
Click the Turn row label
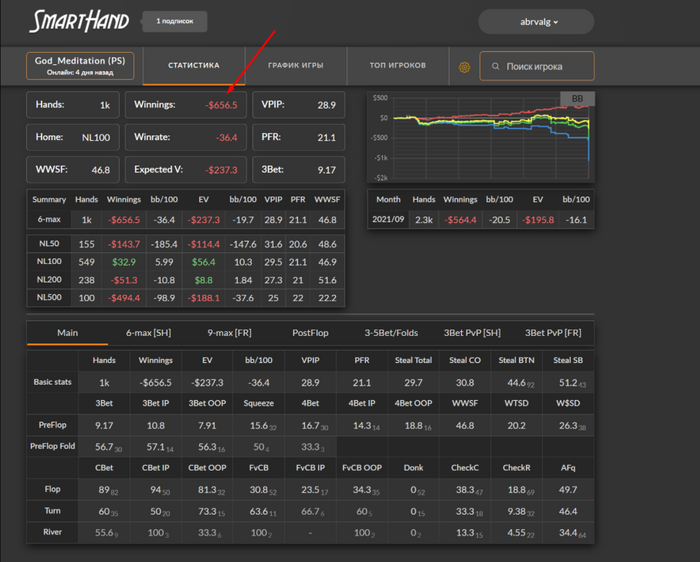coord(53,511)
